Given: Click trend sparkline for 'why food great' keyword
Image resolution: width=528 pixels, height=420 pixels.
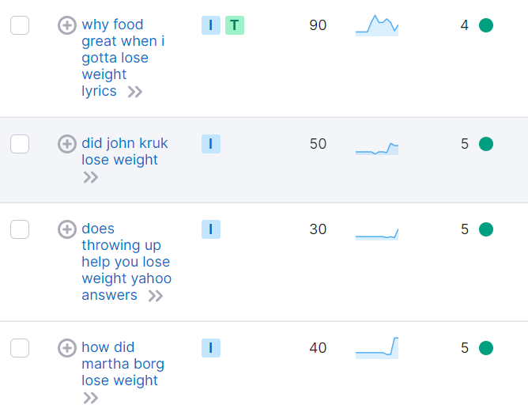Looking at the screenshot, I should tap(377, 26).
